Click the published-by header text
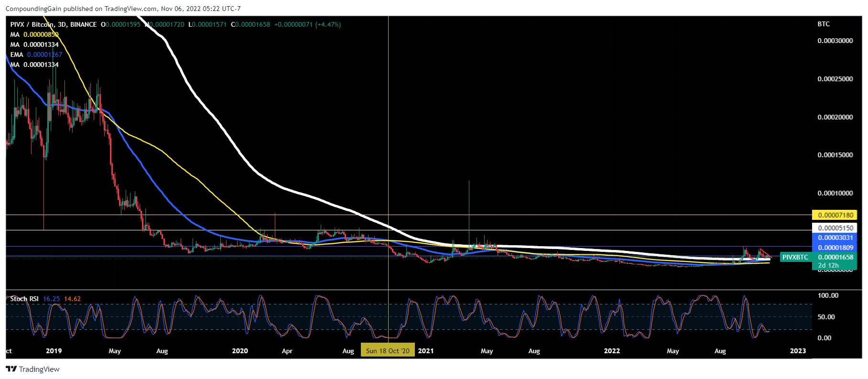 [x=123, y=9]
